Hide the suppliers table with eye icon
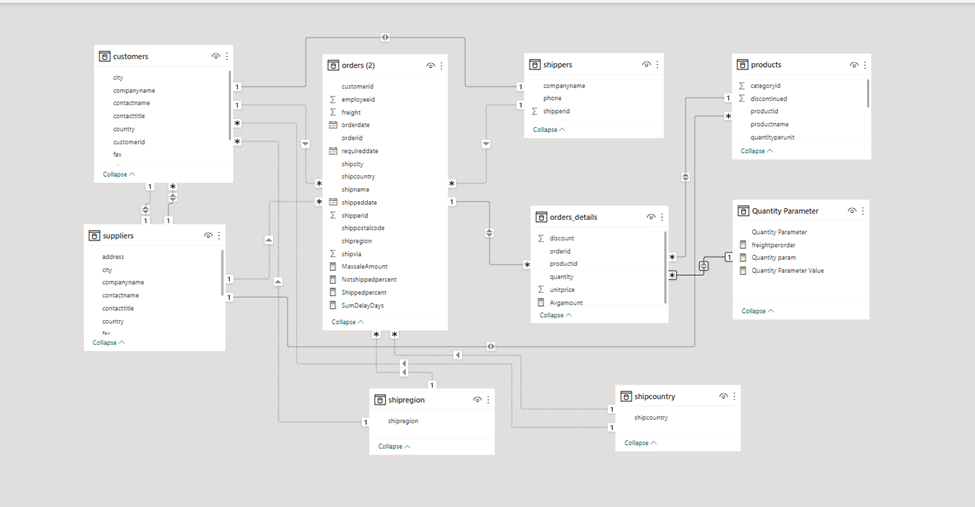The height and width of the screenshot is (507, 975). (208, 236)
